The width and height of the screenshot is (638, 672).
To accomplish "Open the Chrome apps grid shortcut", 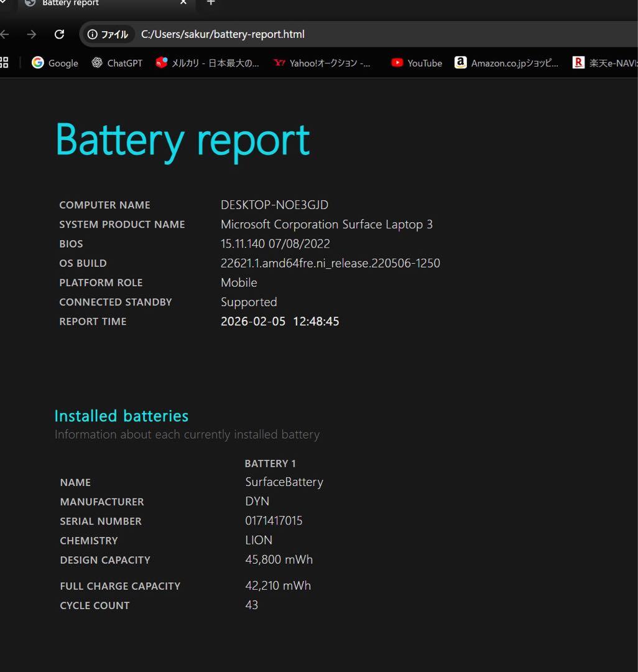I will pyautogui.click(x=5, y=63).
